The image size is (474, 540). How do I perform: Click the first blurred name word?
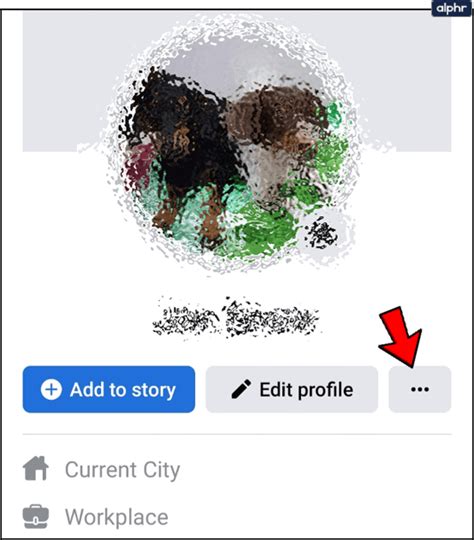point(186,319)
